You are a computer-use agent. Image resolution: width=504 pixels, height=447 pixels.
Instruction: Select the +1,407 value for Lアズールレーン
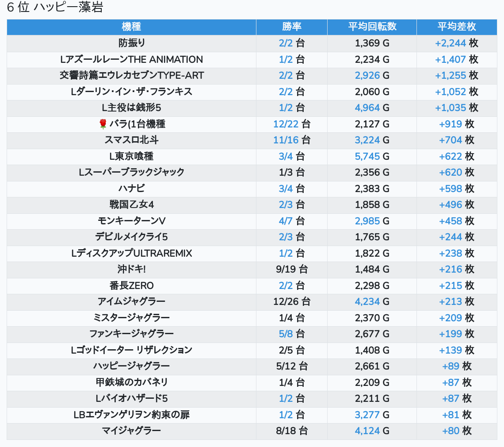point(450,59)
